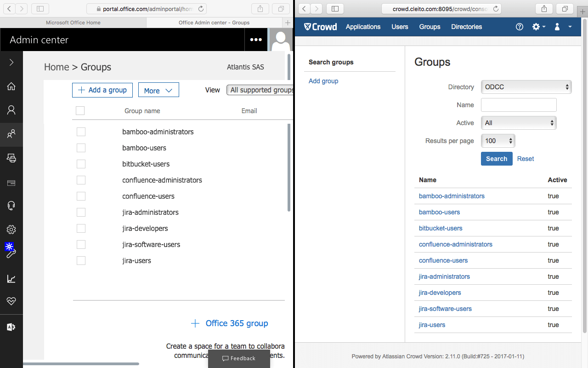This screenshot has width=588, height=368.
Task: Open Exchange admin center icon in sidebar
Action: click(x=11, y=327)
